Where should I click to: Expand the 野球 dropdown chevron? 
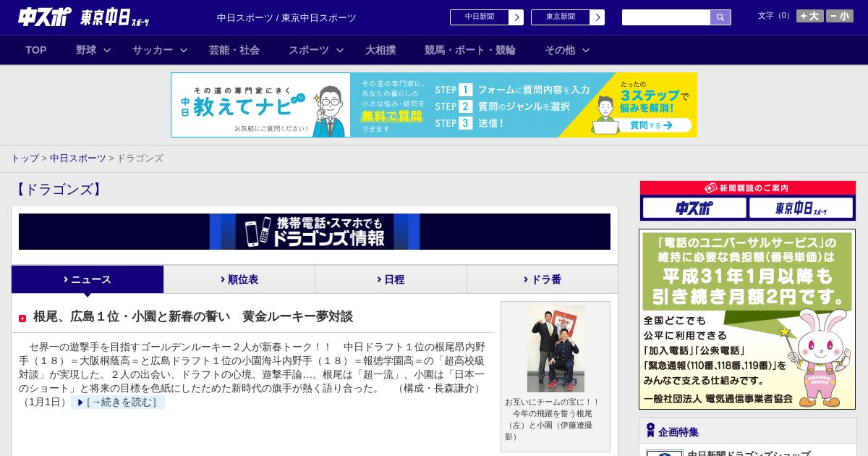point(107,50)
